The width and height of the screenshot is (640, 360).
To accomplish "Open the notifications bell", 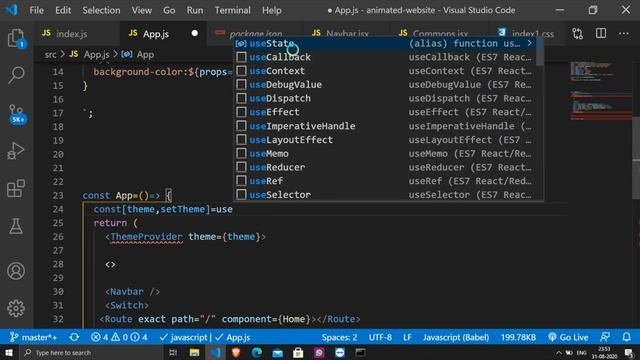I will click(x=626, y=337).
